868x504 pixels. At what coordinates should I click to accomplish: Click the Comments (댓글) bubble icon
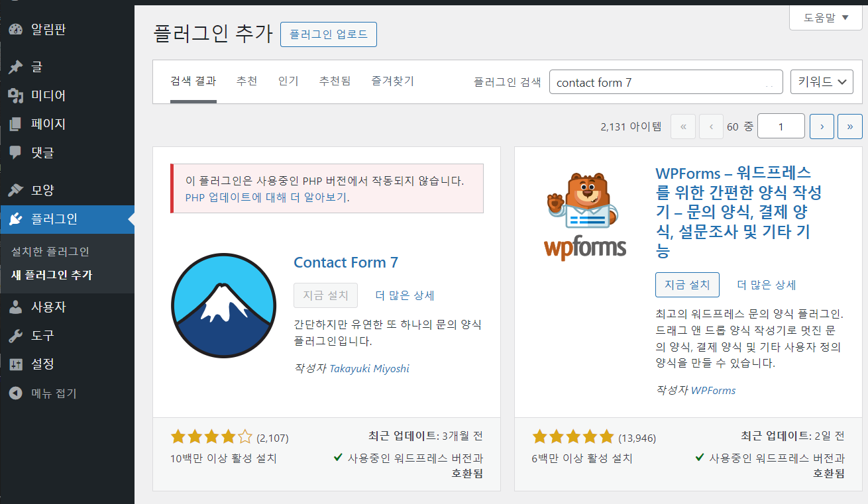[15, 153]
